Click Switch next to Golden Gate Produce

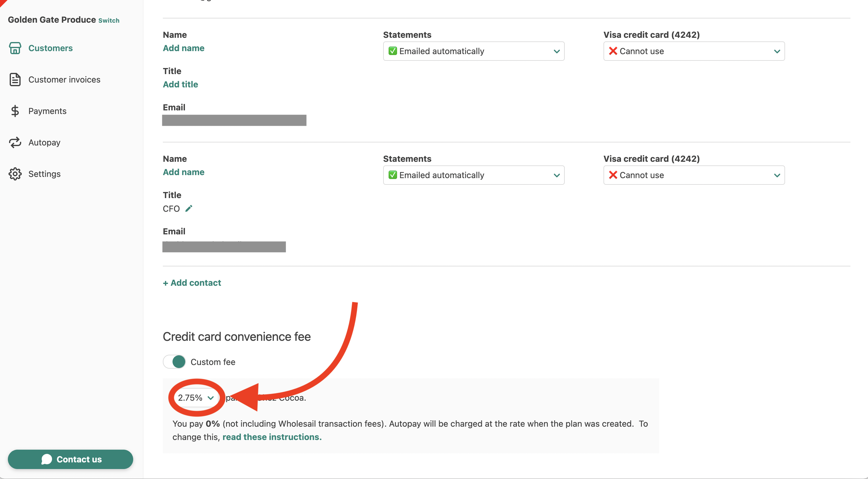click(x=108, y=21)
